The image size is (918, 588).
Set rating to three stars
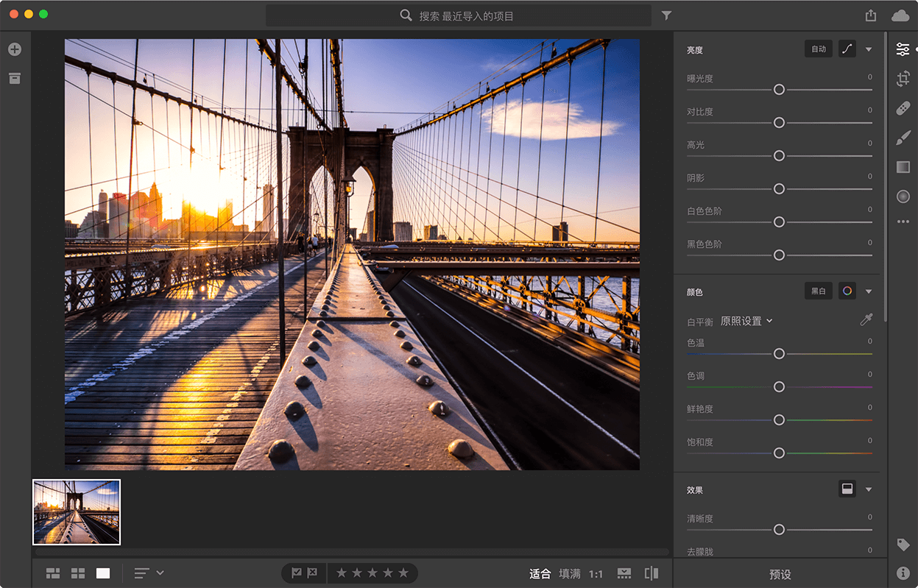[373, 573]
